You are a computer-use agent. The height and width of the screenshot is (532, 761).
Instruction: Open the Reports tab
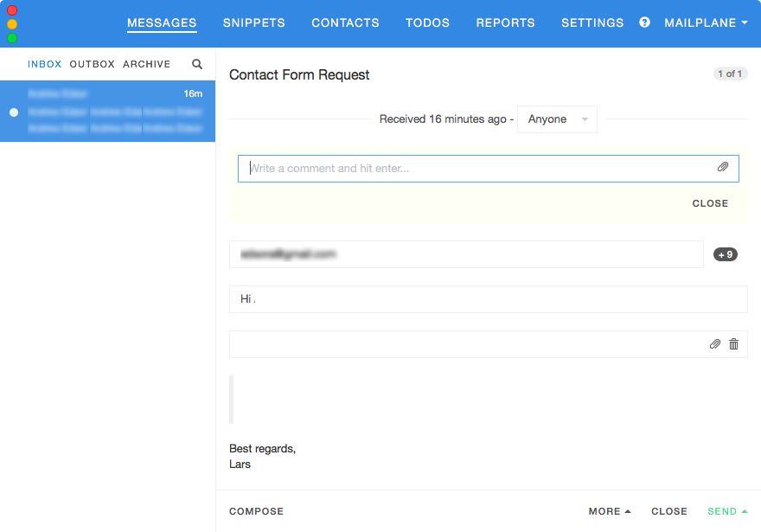coord(505,23)
